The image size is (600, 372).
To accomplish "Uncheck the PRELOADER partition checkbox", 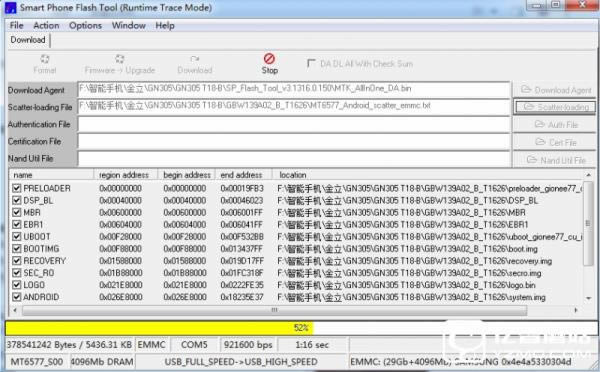I will (x=16, y=188).
